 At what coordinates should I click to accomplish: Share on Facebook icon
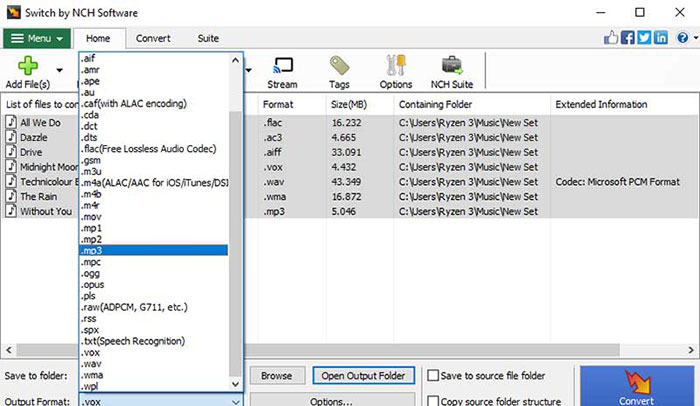click(x=627, y=38)
